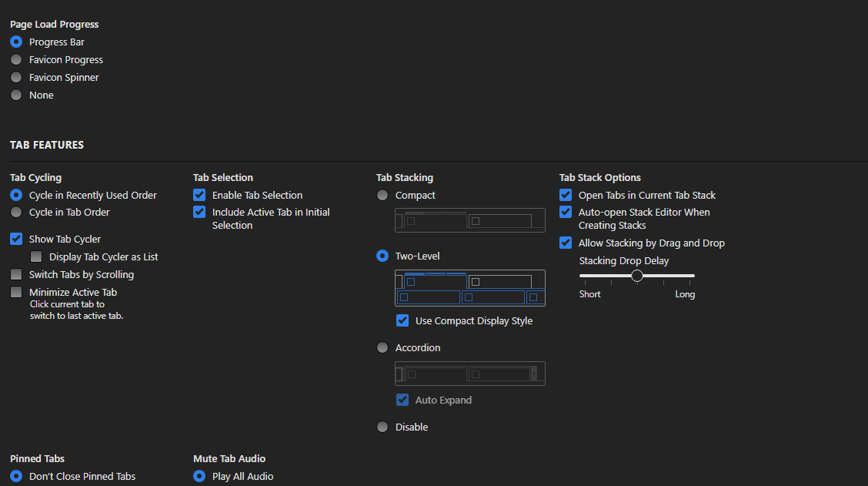Select Favicon Progress for page load
The height and width of the screenshot is (486, 868).
coord(16,60)
